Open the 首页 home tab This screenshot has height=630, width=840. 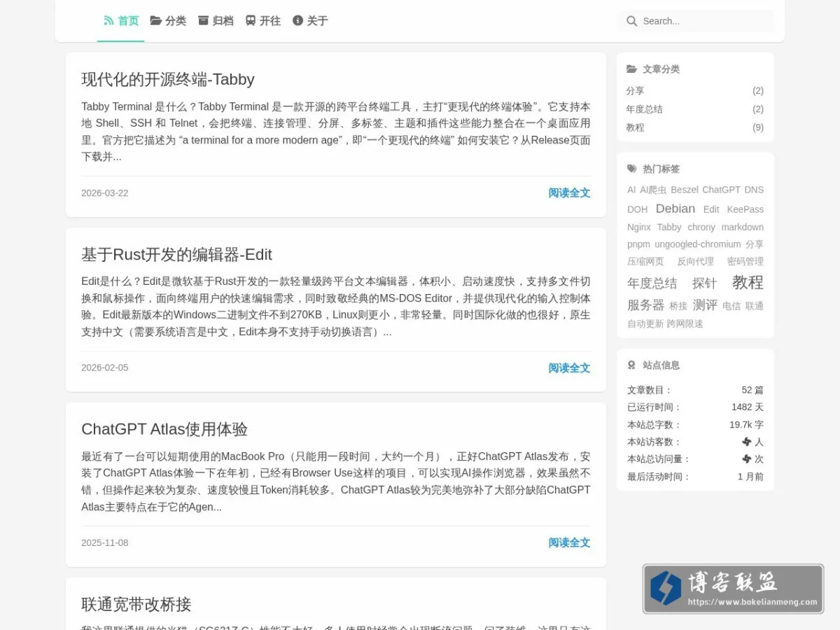[121, 21]
